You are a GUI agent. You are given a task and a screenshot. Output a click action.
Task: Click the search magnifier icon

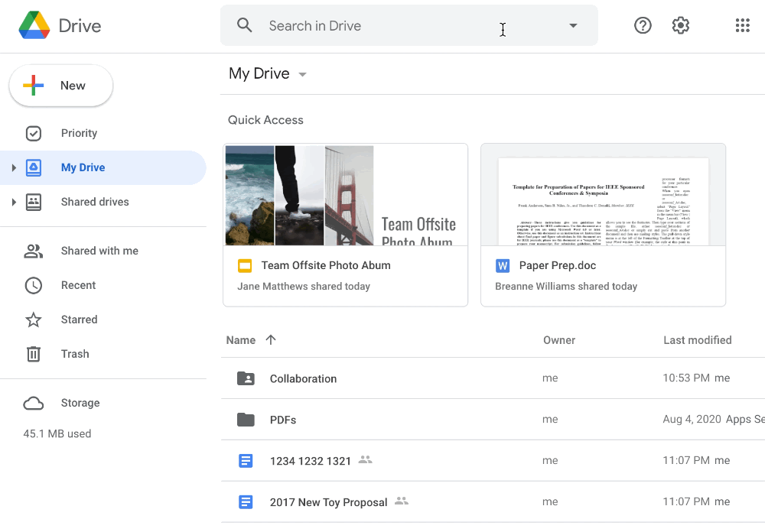click(244, 24)
